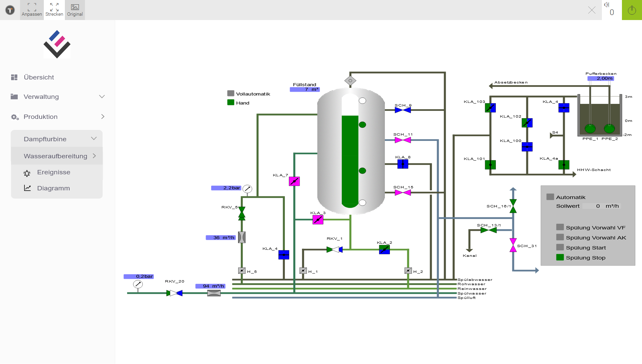Click the 94 m³/h flow meter symbol
Viewport: 642px width, 364px height.
pyautogui.click(x=214, y=293)
